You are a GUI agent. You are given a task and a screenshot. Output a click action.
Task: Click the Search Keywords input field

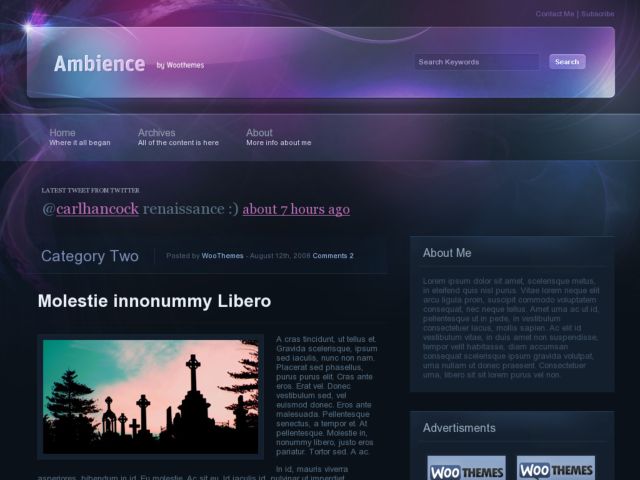pos(477,62)
